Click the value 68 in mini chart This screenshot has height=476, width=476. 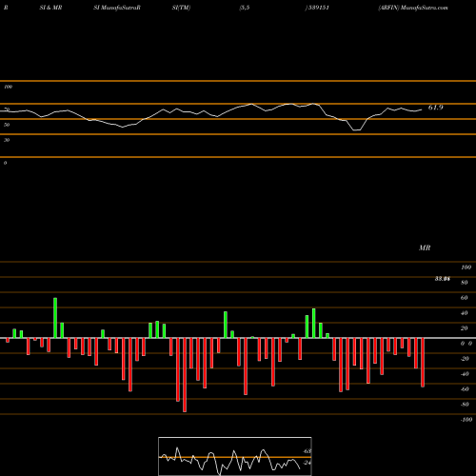pos(307,451)
